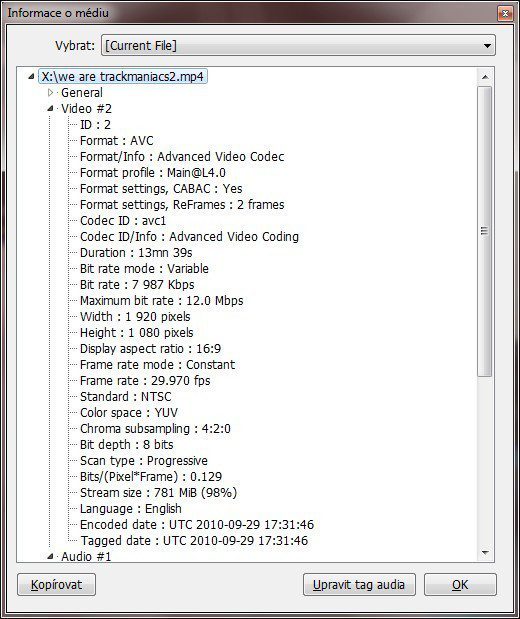Select the Bit rate : 7 987 Kbps row
520x619 pixels.
pyautogui.click(x=137, y=285)
